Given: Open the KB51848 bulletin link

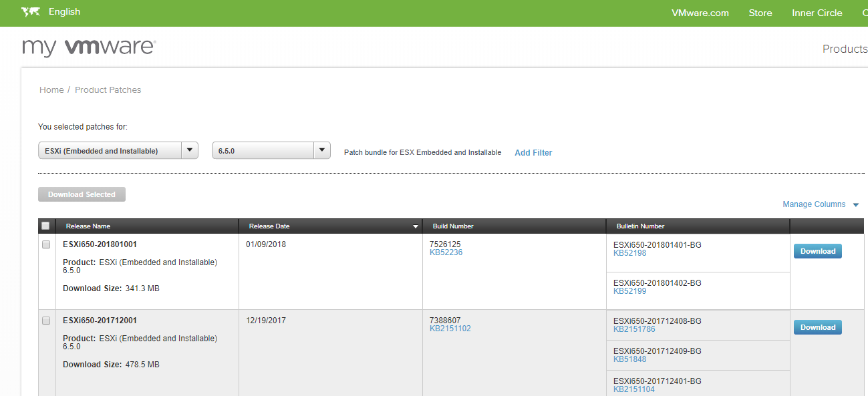Looking at the screenshot, I should (629, 359).
